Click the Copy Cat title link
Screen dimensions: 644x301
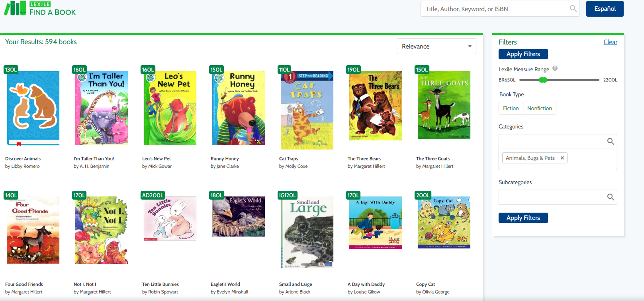(x=425, y=285)
